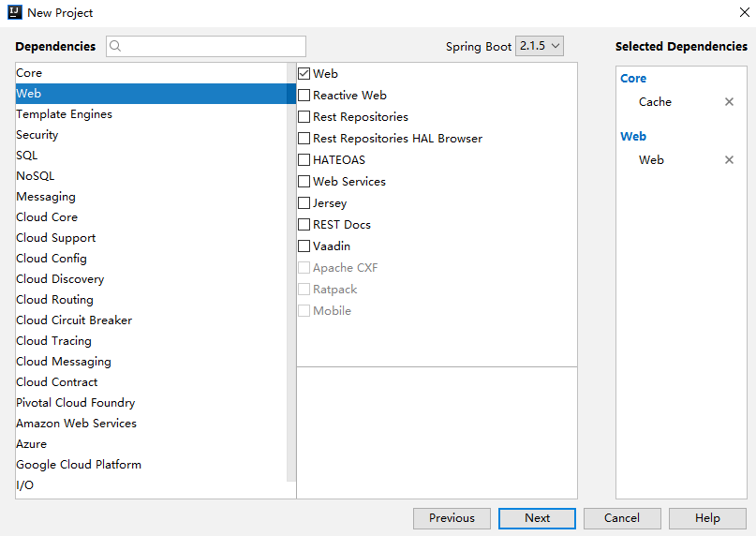Tick the Rest Repositories checkbox
This screenshot has height=536, width=756.
(304, 116)
